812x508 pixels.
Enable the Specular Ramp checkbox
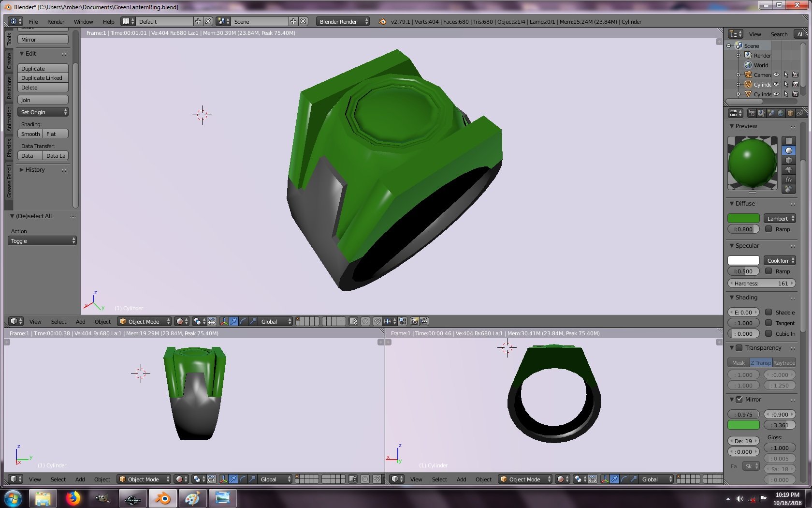pyautogui.click(x=768, y=271)
